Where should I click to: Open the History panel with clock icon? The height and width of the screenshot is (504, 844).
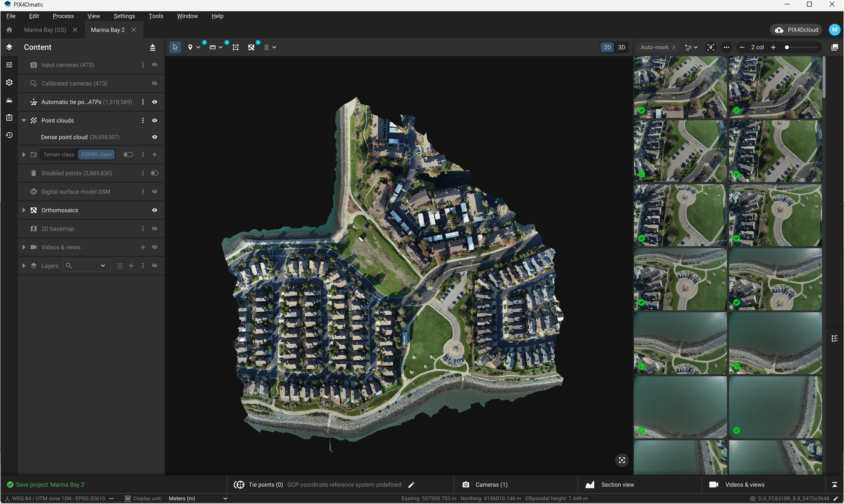coord(9,135)
